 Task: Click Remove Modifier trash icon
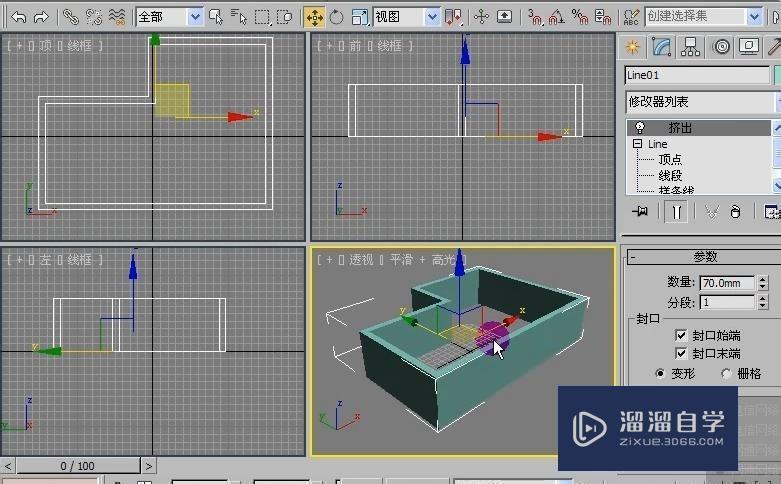[x=736, y=212]
